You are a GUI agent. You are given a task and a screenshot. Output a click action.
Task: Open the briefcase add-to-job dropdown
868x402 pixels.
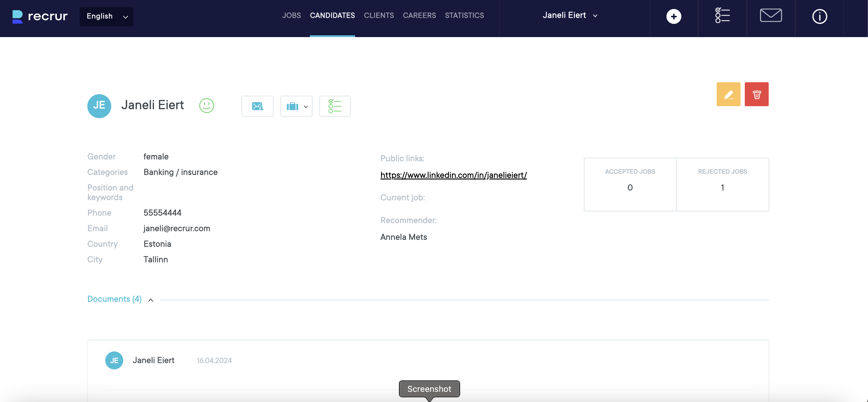(296, 106)
